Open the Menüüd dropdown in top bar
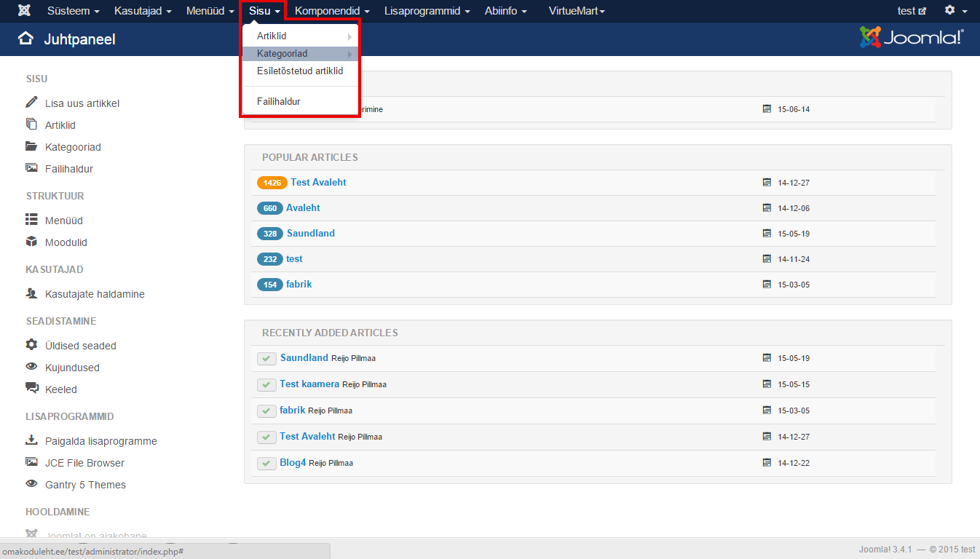Screen dimensions: 980x559 pyautogui.click(x=210, y=11)
